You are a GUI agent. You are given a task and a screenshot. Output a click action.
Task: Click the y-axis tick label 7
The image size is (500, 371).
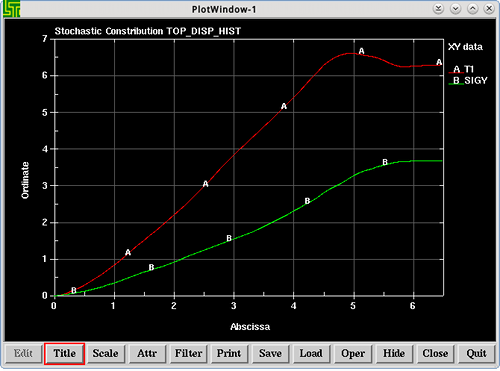(45, 39)
